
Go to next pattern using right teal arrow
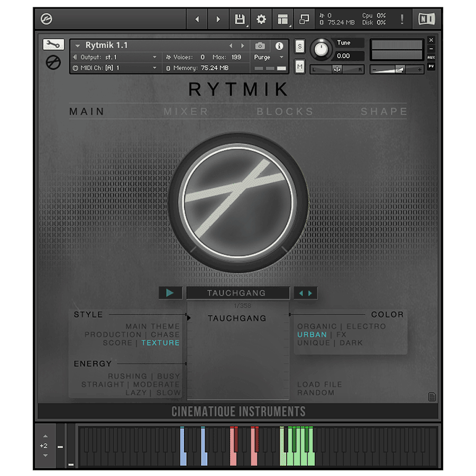(x=310, y=293)
